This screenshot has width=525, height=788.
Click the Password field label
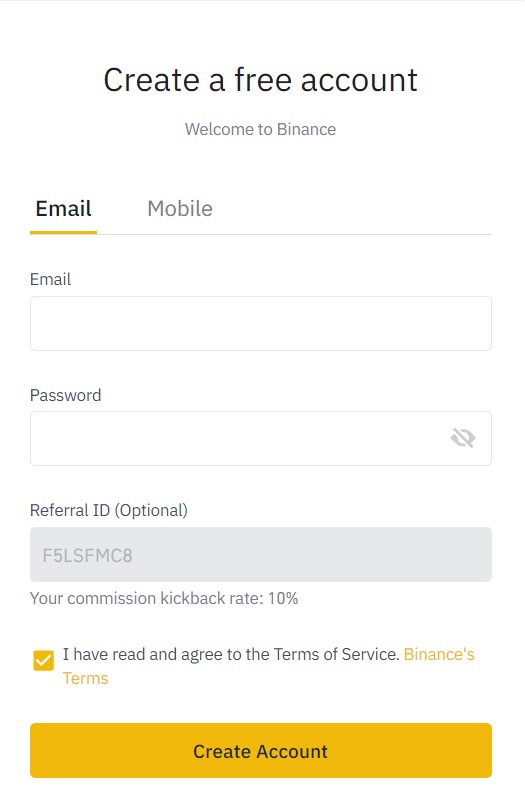click(65, 395)
